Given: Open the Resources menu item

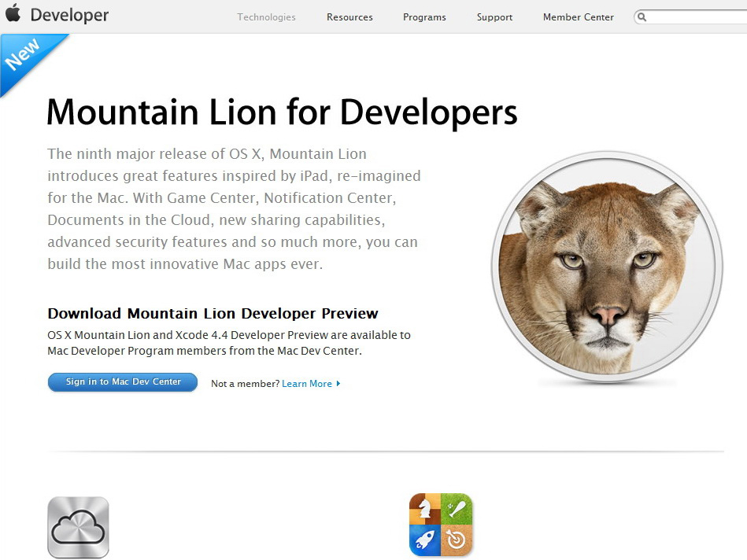Looking at the screenshot, I should coord(349,17).
